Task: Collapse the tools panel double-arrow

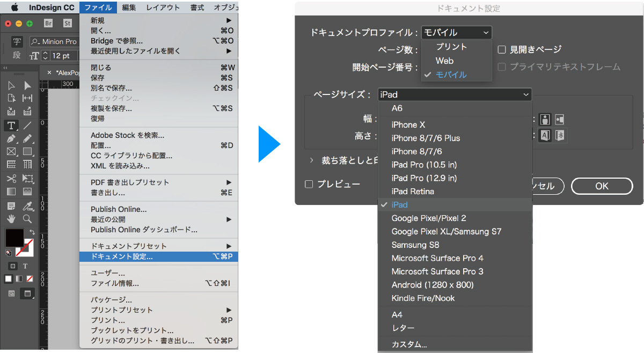Action: coord(5,68)
